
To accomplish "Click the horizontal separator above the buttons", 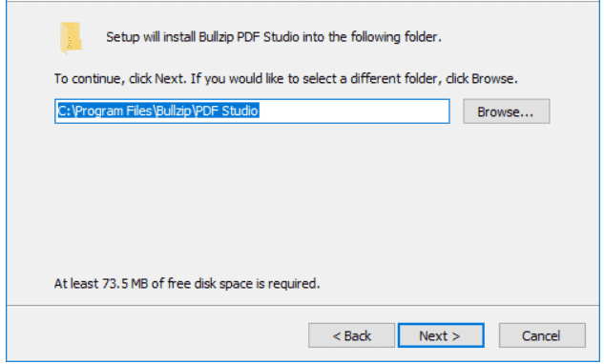I will (302, 306).
